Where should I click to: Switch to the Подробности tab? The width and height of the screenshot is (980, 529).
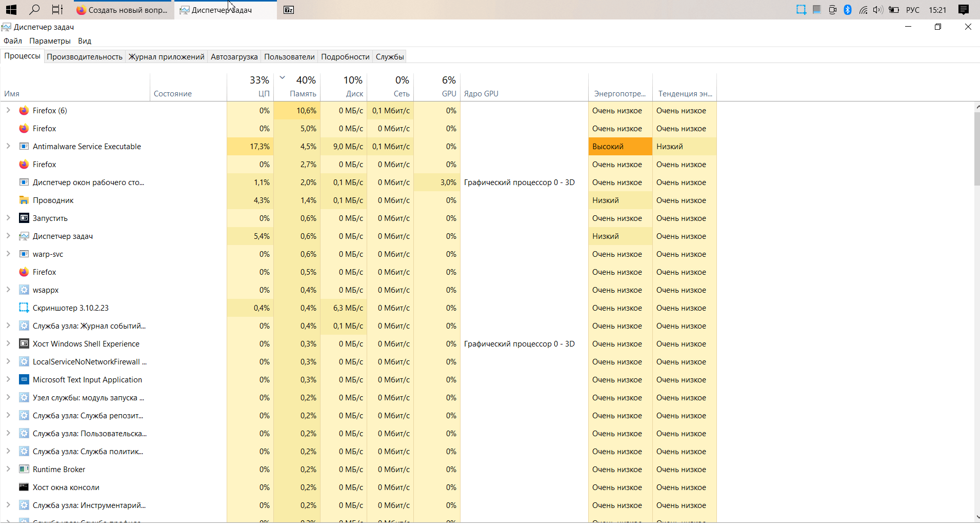point(345,57)
